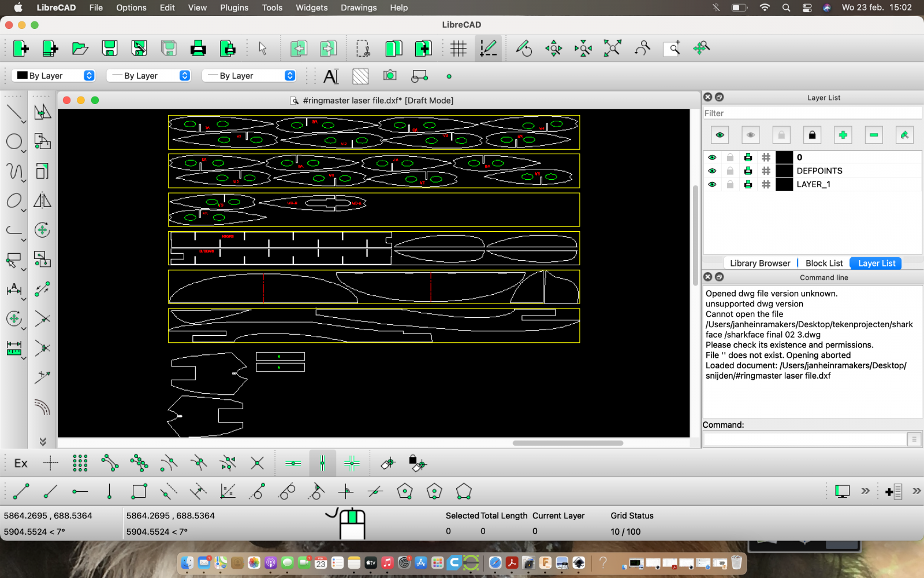Pick the Line tool in the left toolbar

pyautogui.click(x=14, y=112)
